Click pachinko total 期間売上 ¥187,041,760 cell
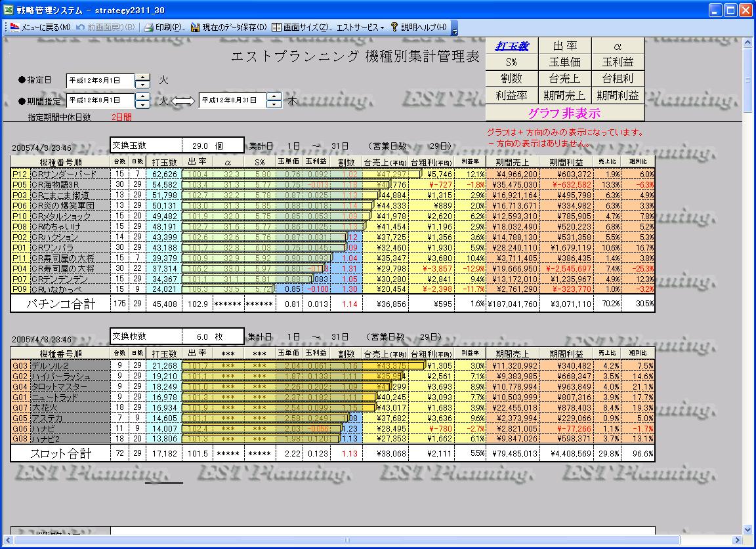 tap(513, 304)
